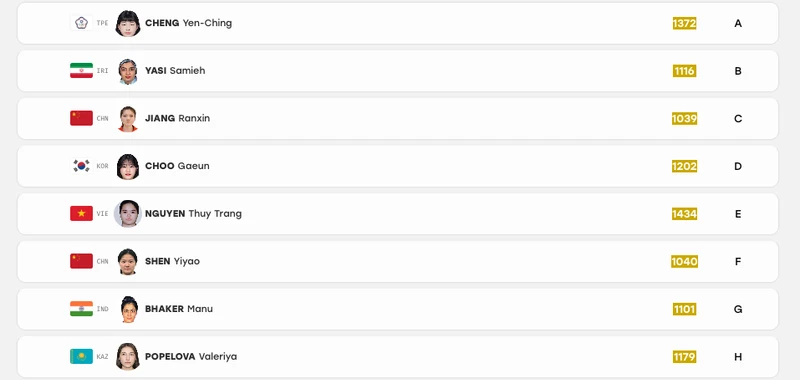The width and height of the screenshot is (800, 380).
Task: Select the row labeled G
Action: pyautogui.click(x=398, y=309)
